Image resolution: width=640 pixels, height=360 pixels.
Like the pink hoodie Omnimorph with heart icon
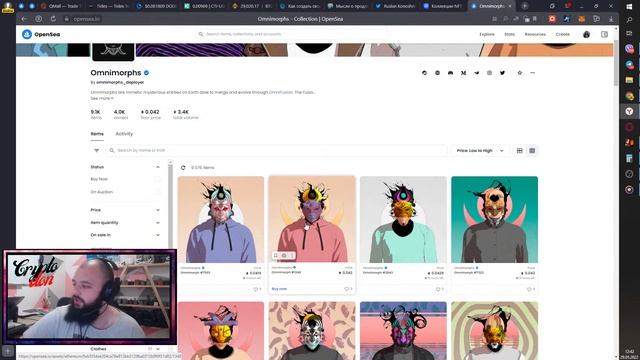(347, 289)
